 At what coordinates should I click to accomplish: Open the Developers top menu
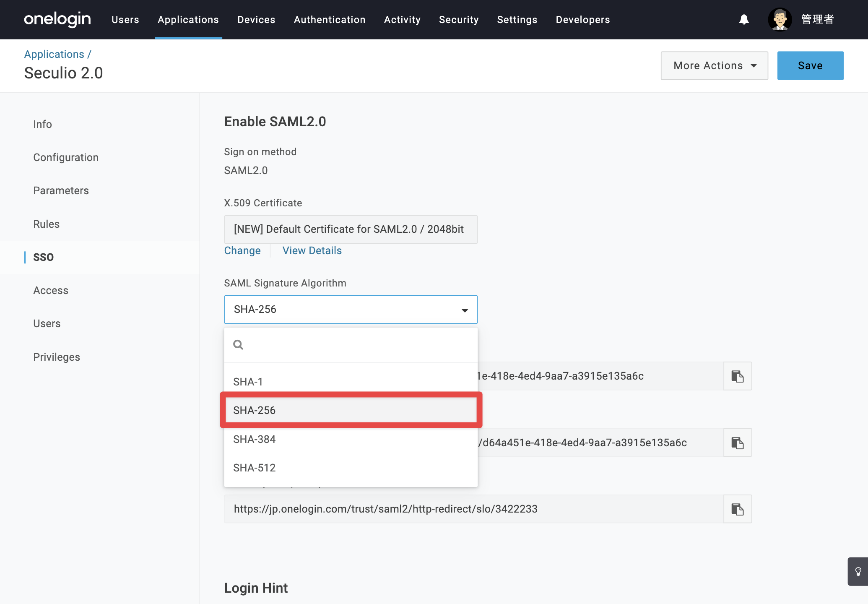583,20
